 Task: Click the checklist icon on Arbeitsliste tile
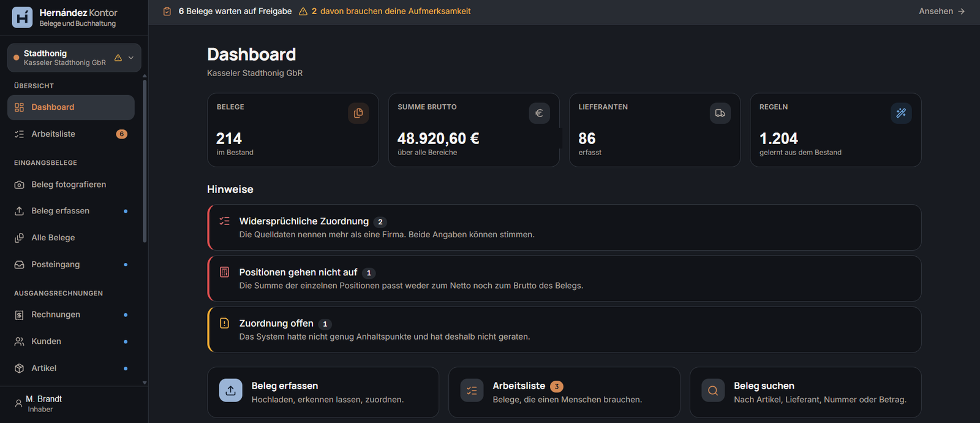472,391
